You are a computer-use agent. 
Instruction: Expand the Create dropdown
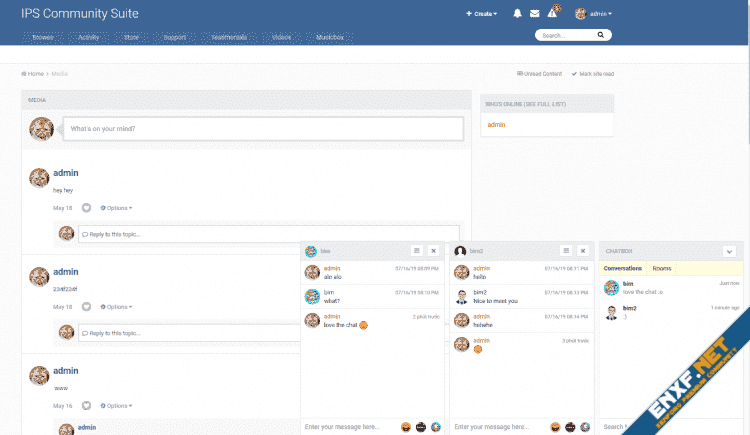click(x=482, y=14)
